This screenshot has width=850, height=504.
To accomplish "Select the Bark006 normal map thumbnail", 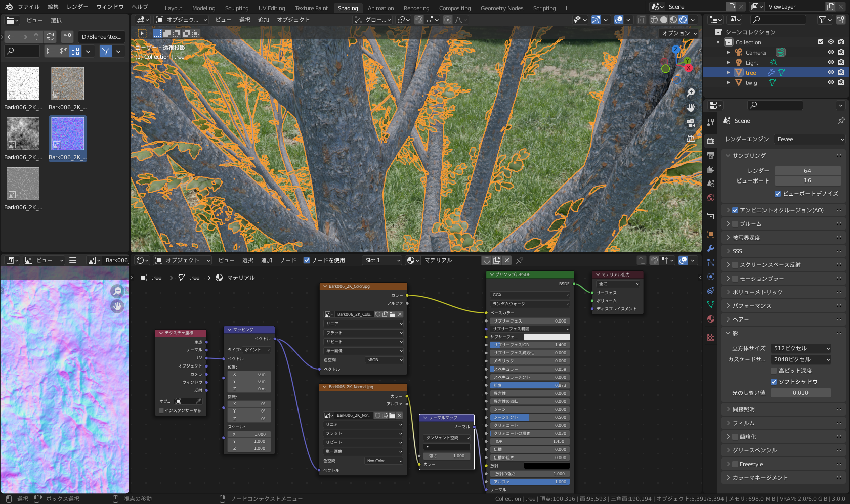I will [67, 134].
